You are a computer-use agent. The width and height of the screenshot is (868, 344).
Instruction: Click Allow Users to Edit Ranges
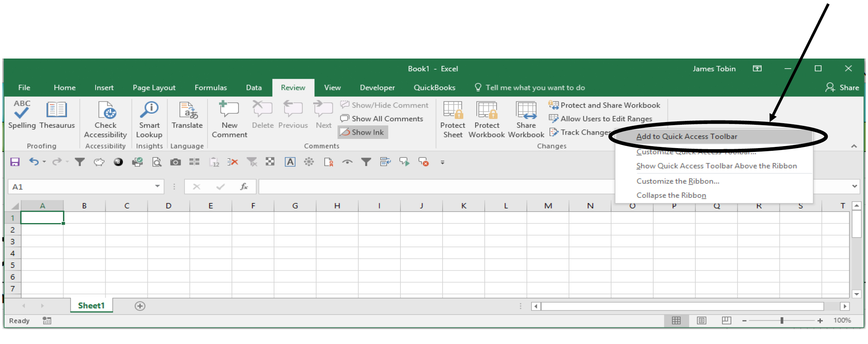coord(600,119)
